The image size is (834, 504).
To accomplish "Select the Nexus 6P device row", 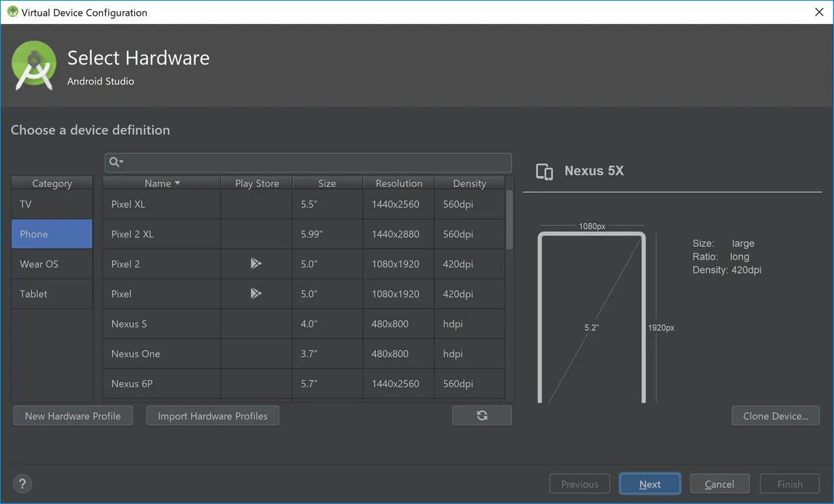I will coord(304,384).
